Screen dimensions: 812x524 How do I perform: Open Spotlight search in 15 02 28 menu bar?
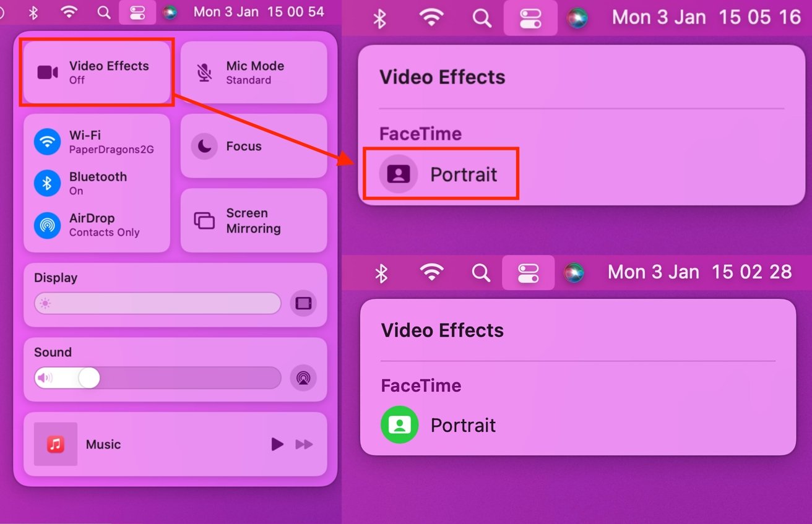pos(481,272)
